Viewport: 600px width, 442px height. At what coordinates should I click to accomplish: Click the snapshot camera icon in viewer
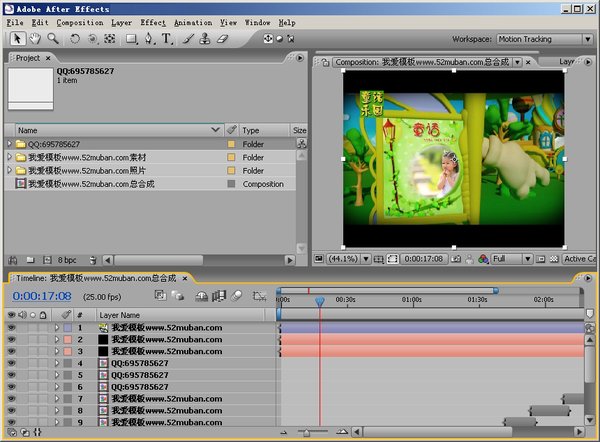click(x=456, y=259)
